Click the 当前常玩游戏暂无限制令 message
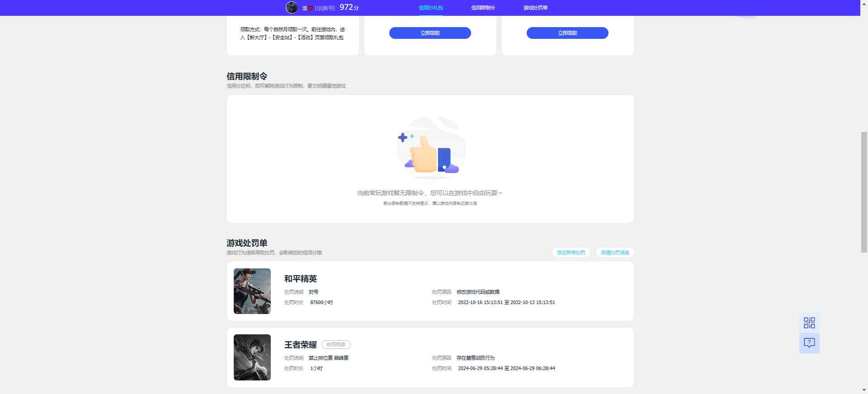The width and height of the screenshot is (868, 394). (430, 193)
